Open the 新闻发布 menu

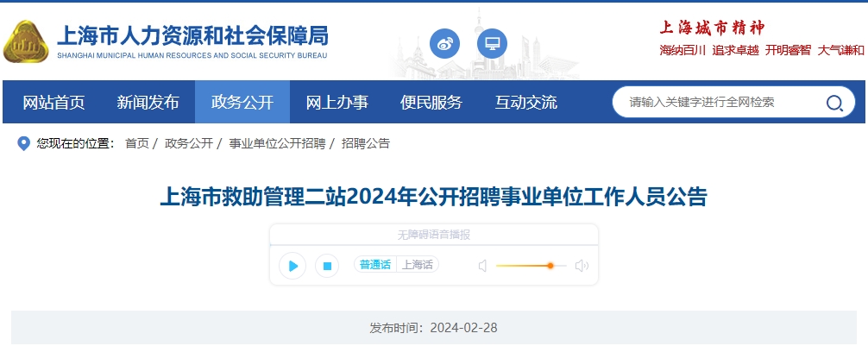pyautogui.click(x=148, y=102)
